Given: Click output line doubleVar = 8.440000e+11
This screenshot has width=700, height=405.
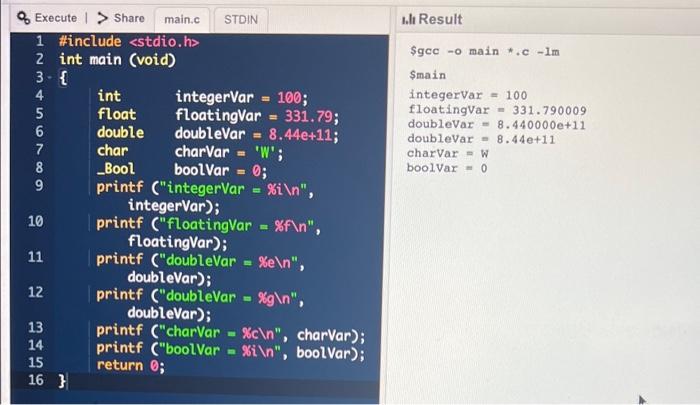Looking at the screenshot, I should (x=496, y=125).
